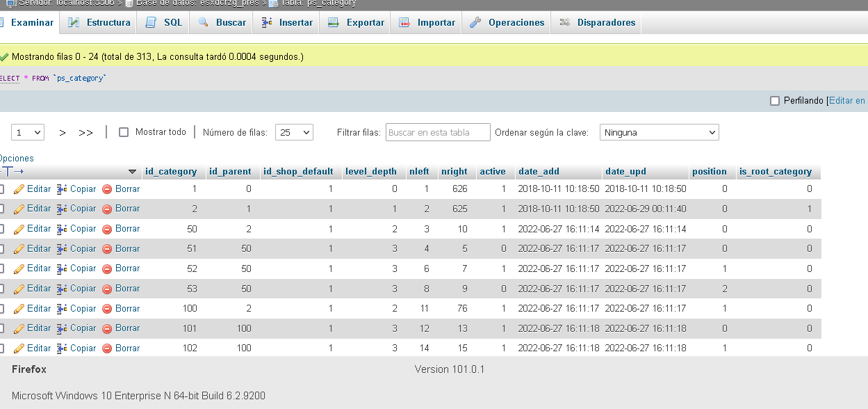Sort by position column header

tap(710, 171)
